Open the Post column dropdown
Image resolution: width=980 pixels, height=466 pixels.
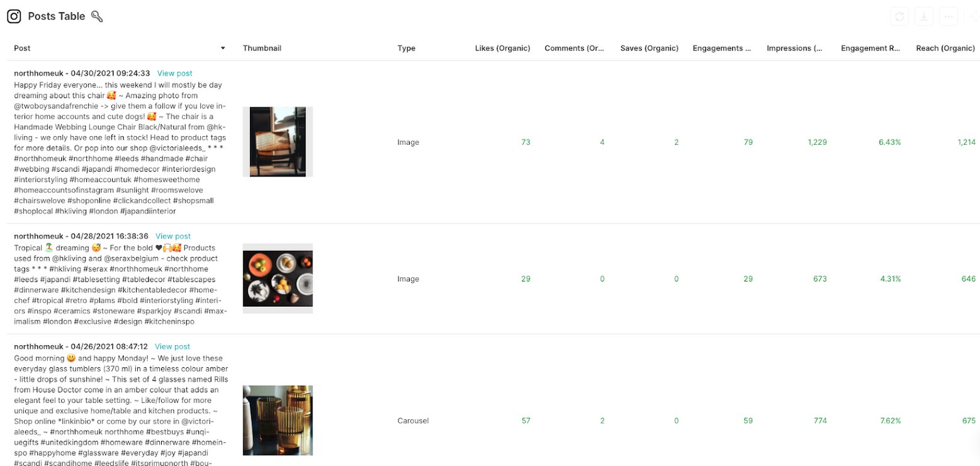223,48
